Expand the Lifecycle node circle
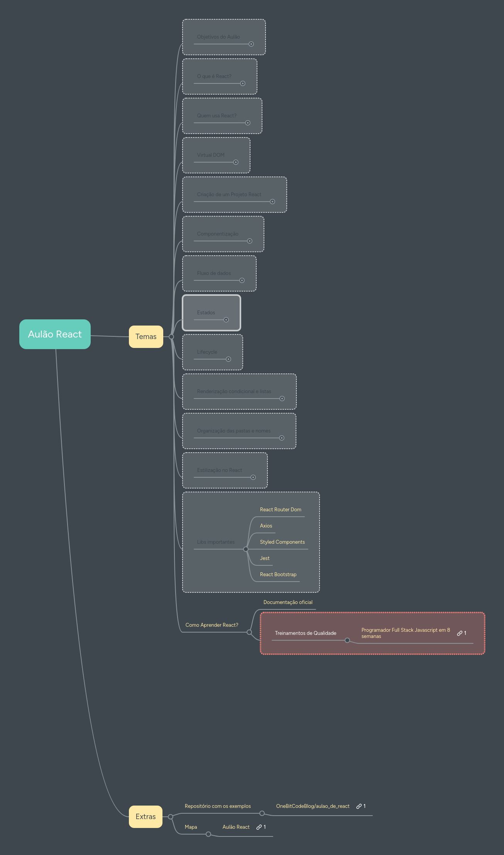This screenshot has width=504, height=855. 228,359
